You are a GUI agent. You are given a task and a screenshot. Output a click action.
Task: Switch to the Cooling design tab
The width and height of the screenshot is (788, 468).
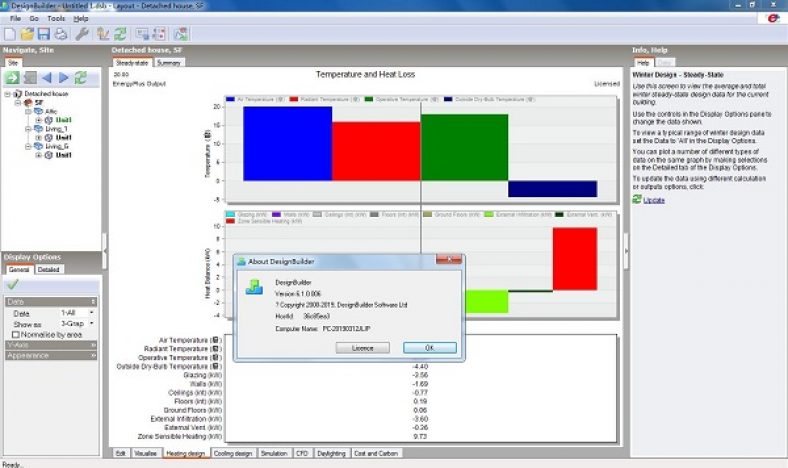pos(233,453)
